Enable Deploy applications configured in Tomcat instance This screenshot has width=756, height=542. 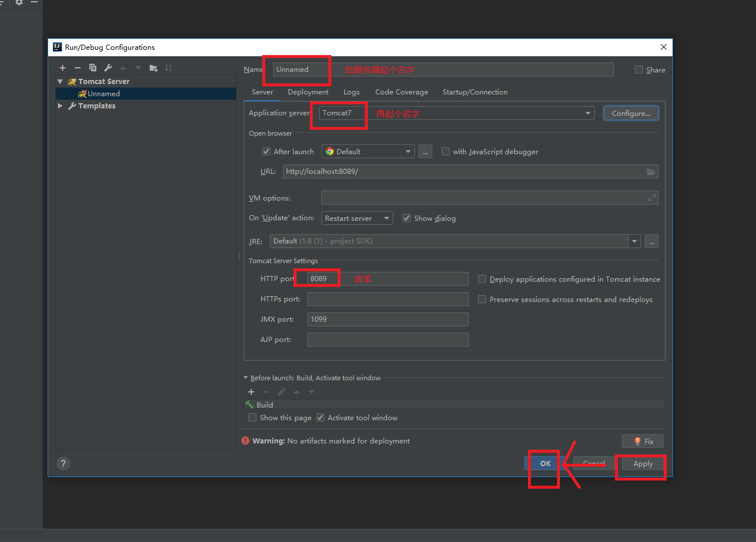[482, 279]
